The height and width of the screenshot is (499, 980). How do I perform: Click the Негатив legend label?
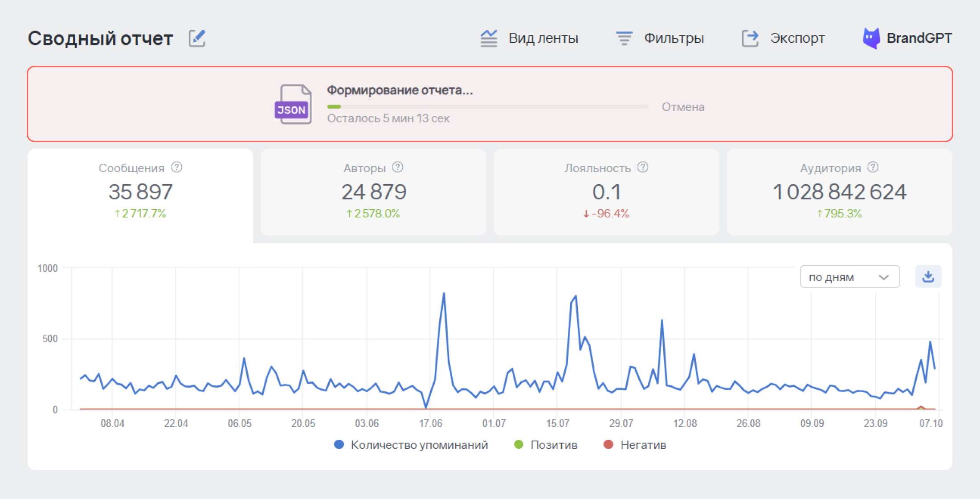coord(643,445)
